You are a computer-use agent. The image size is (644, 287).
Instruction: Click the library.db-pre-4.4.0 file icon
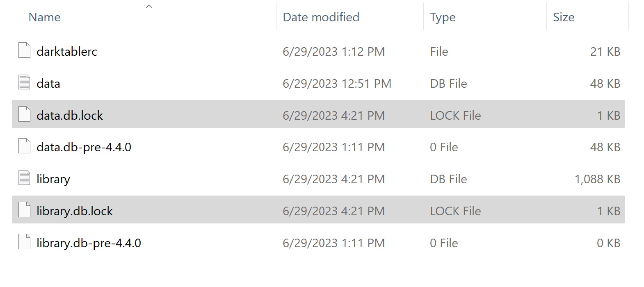pyautogui.click(x=24, y=243)
